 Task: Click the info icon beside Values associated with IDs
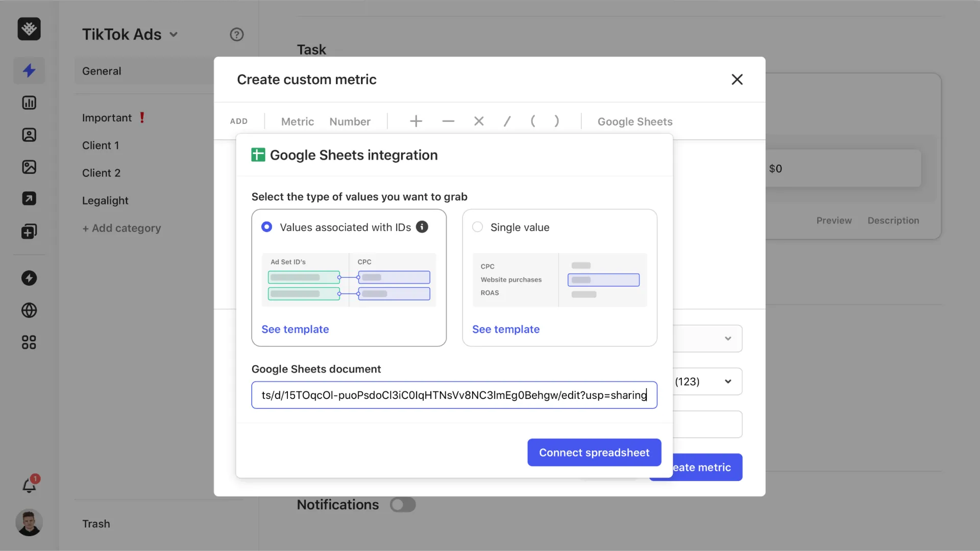point(422,227)
